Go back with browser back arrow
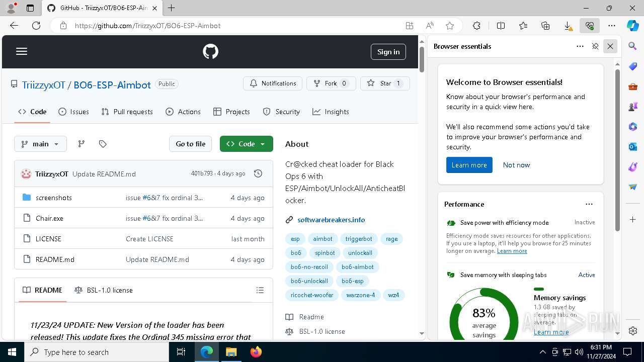Viewport: 644px width, 362px height. click(14, 26)
